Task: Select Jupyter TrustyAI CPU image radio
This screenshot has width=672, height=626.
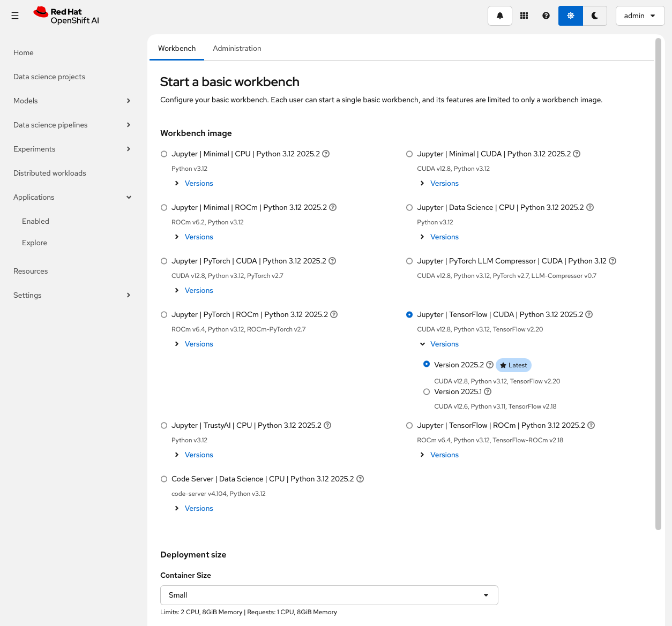Action: (164, 425)
